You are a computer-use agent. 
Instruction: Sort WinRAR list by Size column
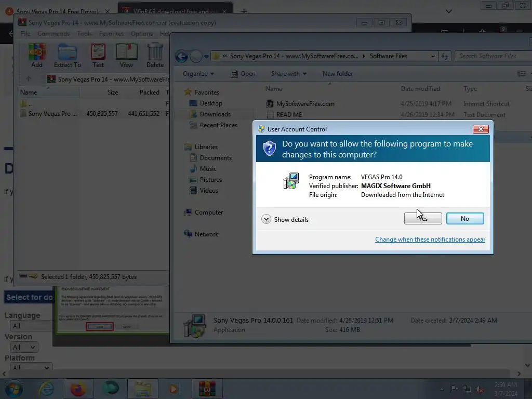point(100,92)
